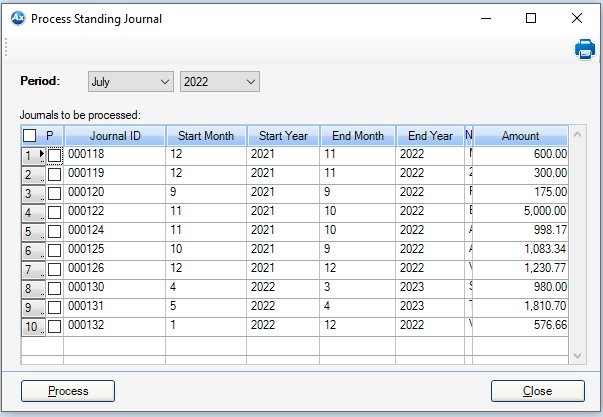The height and width of the screenshot is (417, 603).
Task: Click the Ax application icon in title bar
Action: pos(18,18)
